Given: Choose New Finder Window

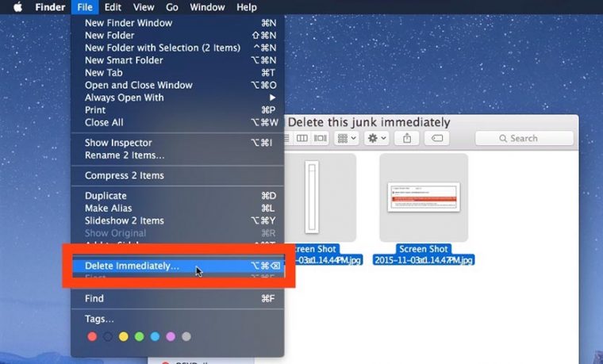Looking at the screenshot, I should [178, 23].
